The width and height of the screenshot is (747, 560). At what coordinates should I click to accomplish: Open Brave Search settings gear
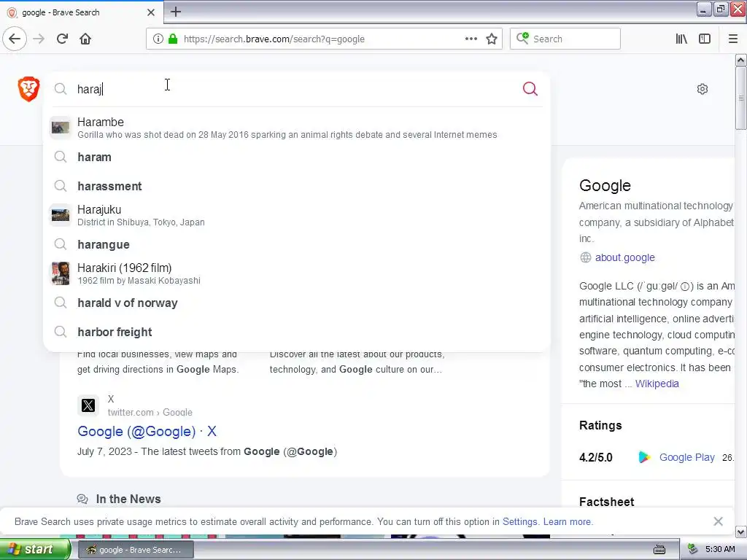coord(703,89)
